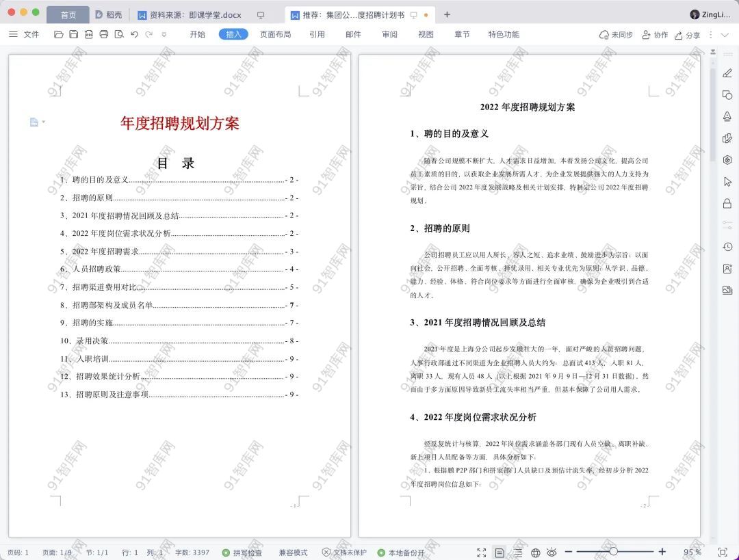Viewport: 739px width, 560px height.
Task: Toggle eye protection mode icon
Action: point(552,552)
